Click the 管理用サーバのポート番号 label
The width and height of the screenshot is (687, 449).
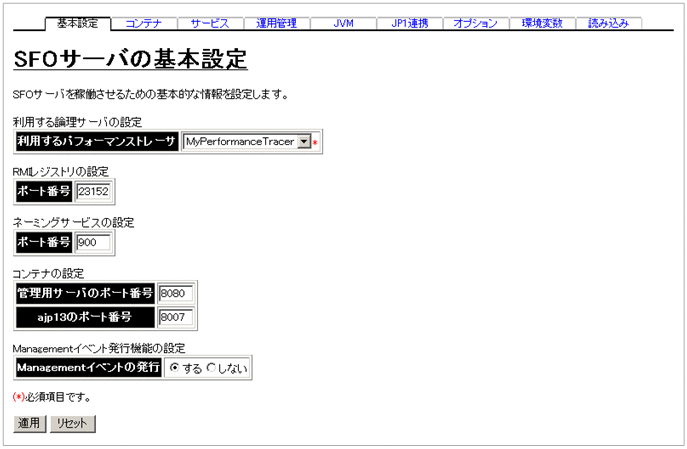click(x=85, y=293)
